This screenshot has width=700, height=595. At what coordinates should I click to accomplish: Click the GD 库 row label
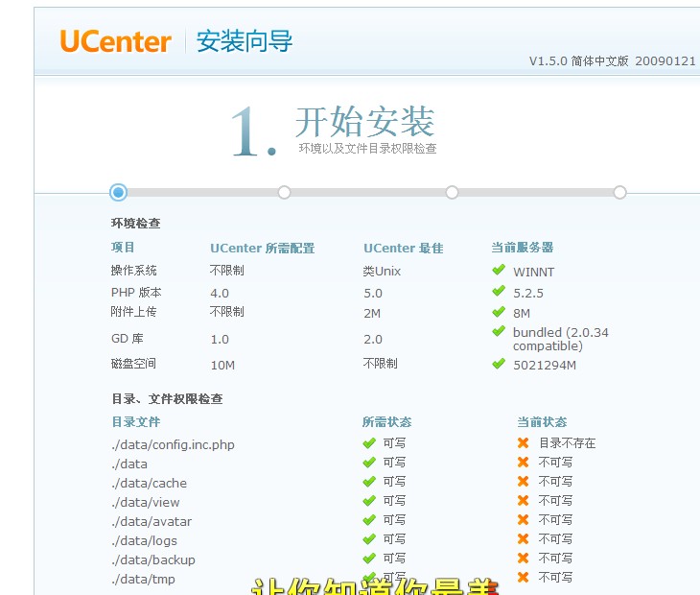click(128, 339)
